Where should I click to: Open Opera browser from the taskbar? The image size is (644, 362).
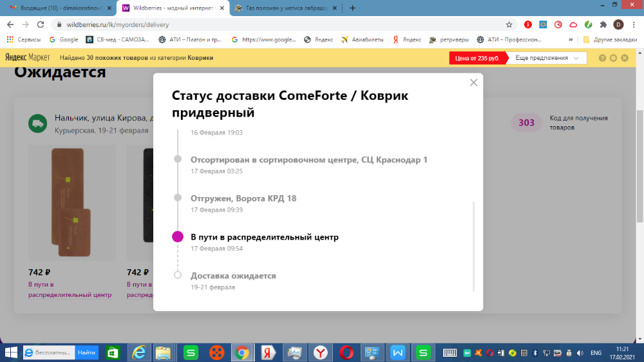click(346, 352)
